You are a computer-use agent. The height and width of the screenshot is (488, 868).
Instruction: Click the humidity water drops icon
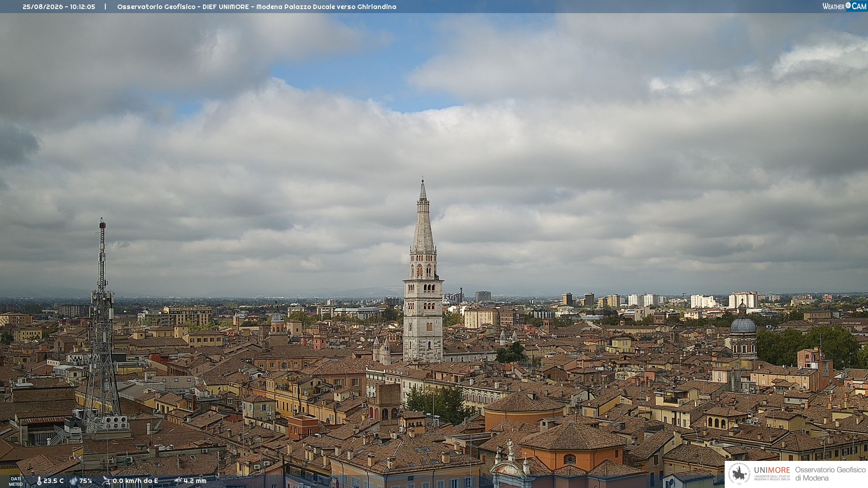[x=73, y=481]
